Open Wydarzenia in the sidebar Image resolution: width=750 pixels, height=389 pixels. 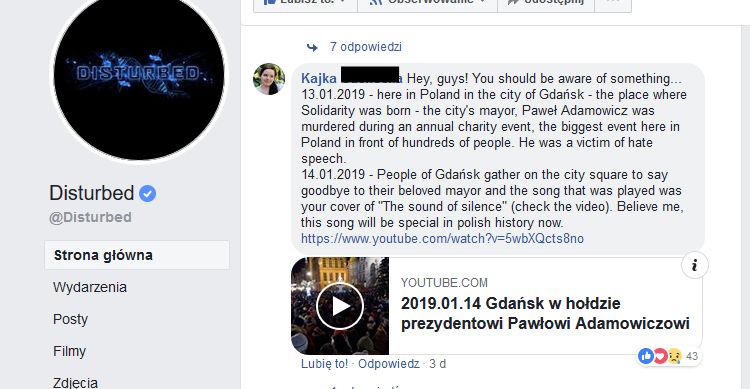point(90,287)
